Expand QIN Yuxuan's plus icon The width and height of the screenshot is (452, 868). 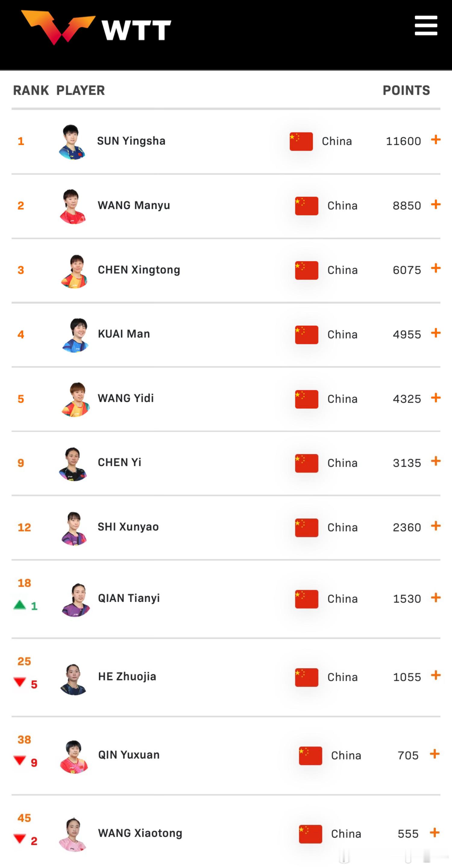tap(435, 754)
